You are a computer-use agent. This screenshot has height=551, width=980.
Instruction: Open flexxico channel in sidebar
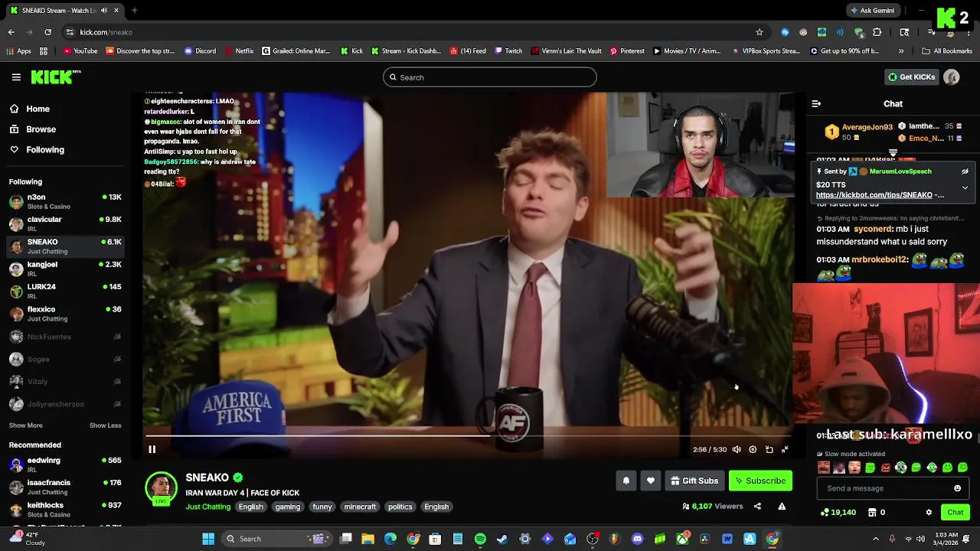tap(65, 314)
